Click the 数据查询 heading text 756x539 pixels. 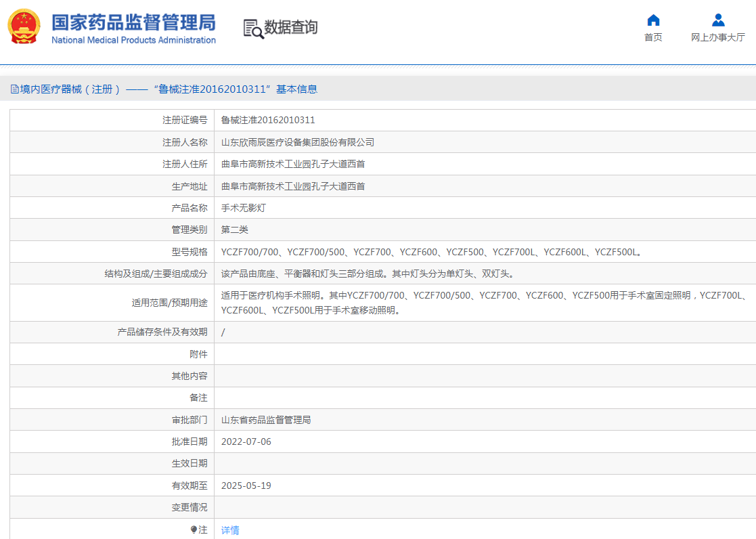point(290,28)
